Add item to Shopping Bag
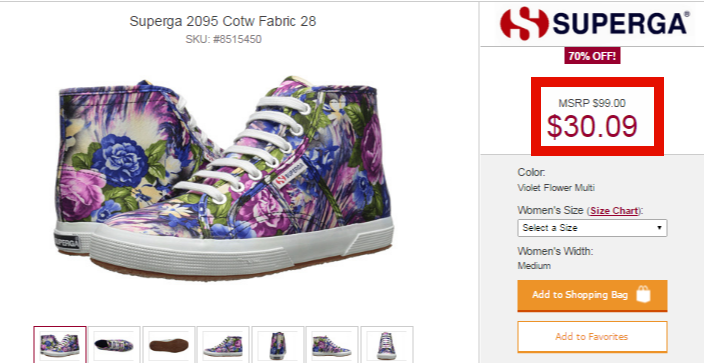 tap(592, 295)
